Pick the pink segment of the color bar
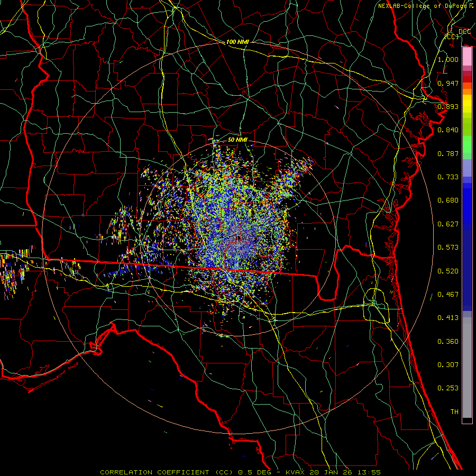Screen dimensions: 476x476 coord(467,57)
